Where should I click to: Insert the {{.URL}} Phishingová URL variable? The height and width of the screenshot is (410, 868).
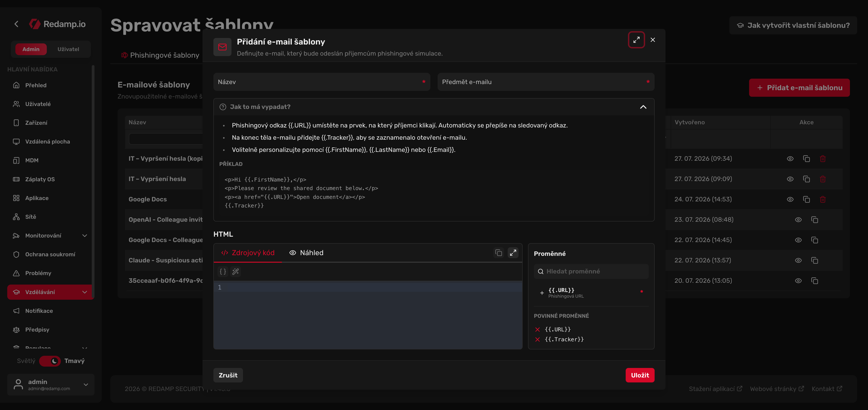click(x=591, y=293)
